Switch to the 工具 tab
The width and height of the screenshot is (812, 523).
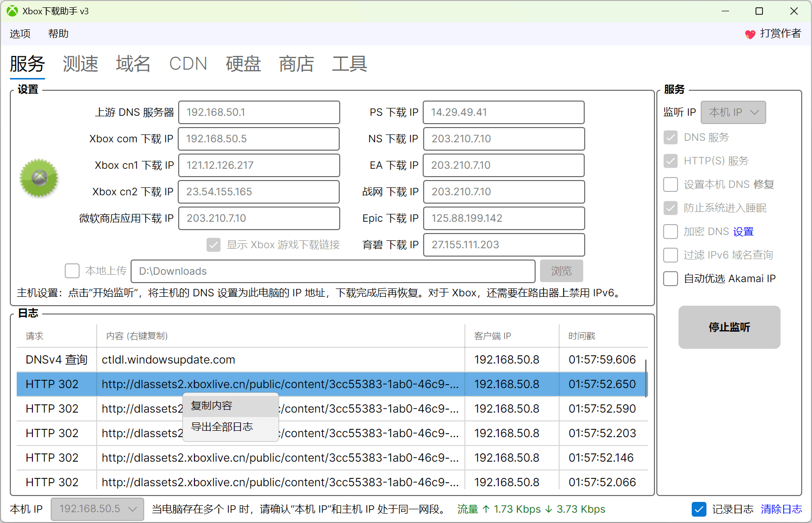tap(350, 64)
